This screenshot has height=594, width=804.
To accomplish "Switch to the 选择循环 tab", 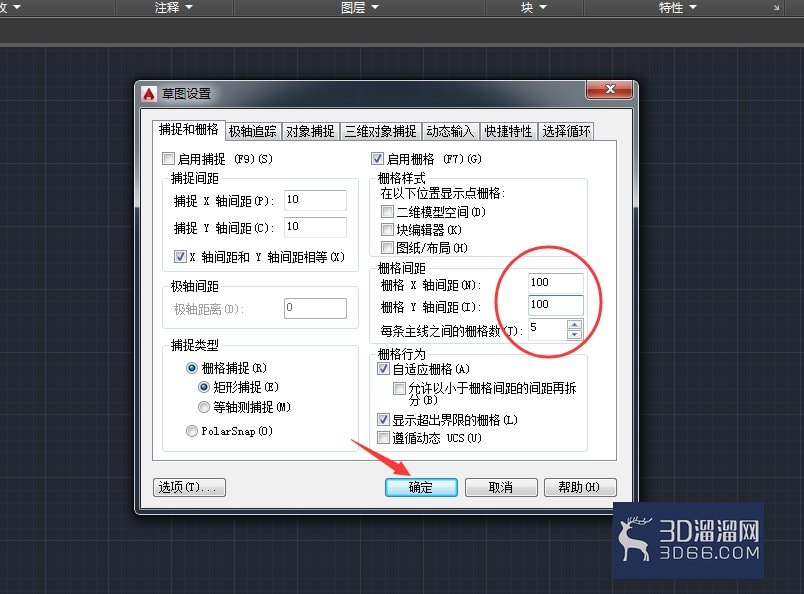I will (567, 131).
